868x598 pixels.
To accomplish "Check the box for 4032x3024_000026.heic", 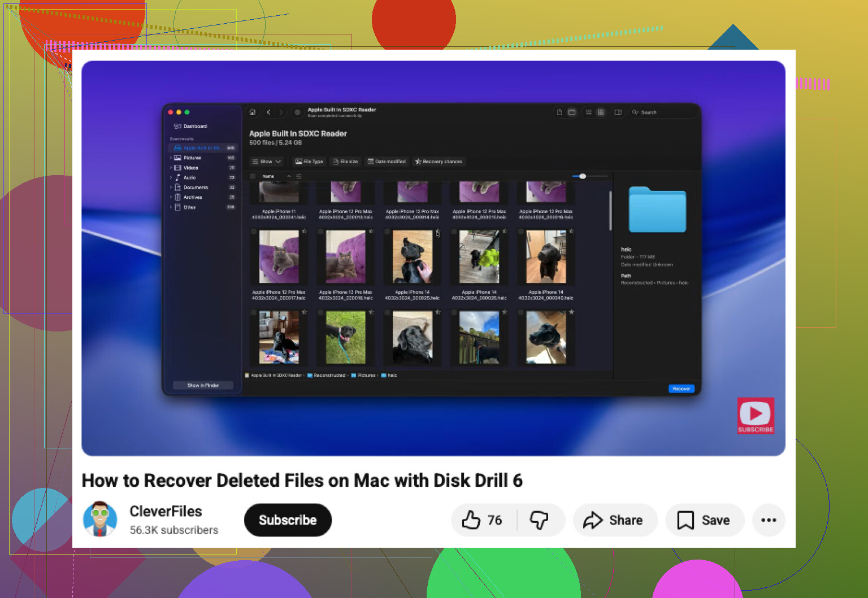I will (454, 232).
